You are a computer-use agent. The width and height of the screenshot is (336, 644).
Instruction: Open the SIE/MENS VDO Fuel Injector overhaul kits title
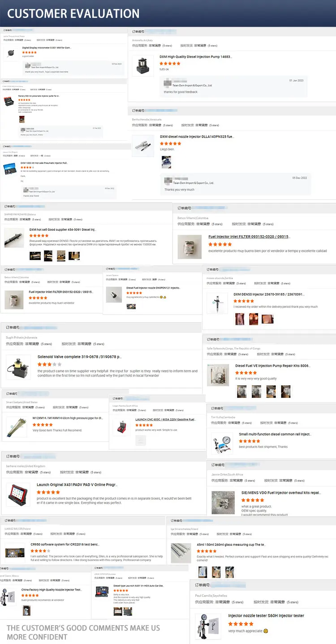coord(280,493)
